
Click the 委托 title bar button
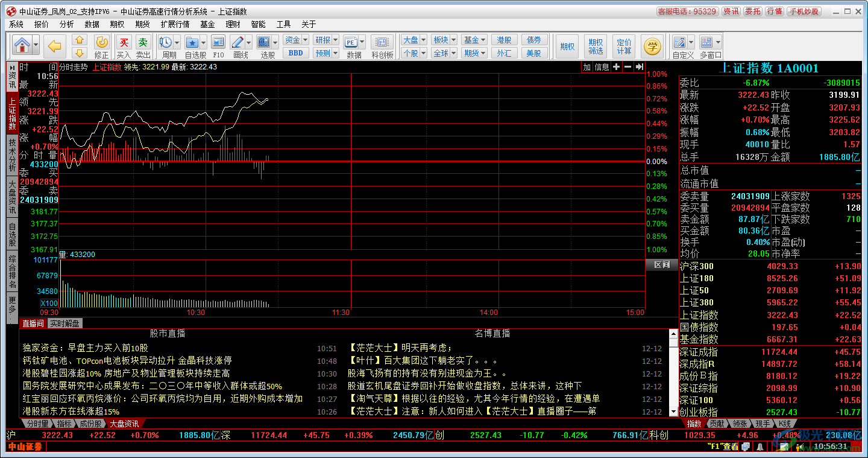tap(753, 11)
